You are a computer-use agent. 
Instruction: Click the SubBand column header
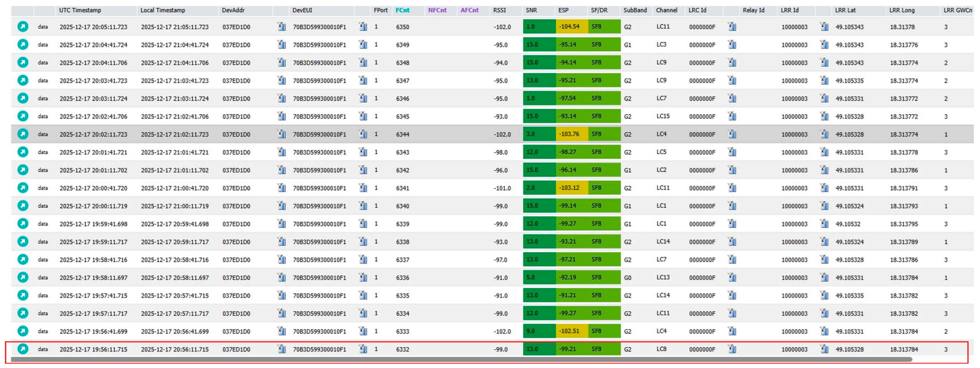pos(635,10)
